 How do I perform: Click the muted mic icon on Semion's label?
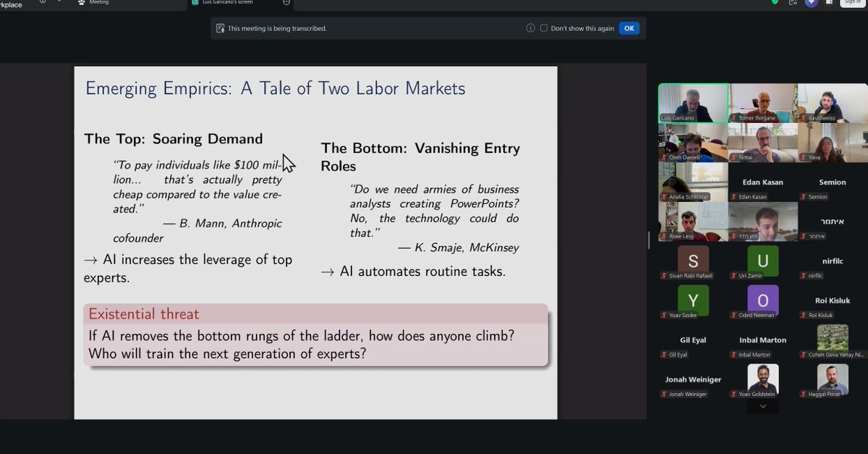[804, 197]
